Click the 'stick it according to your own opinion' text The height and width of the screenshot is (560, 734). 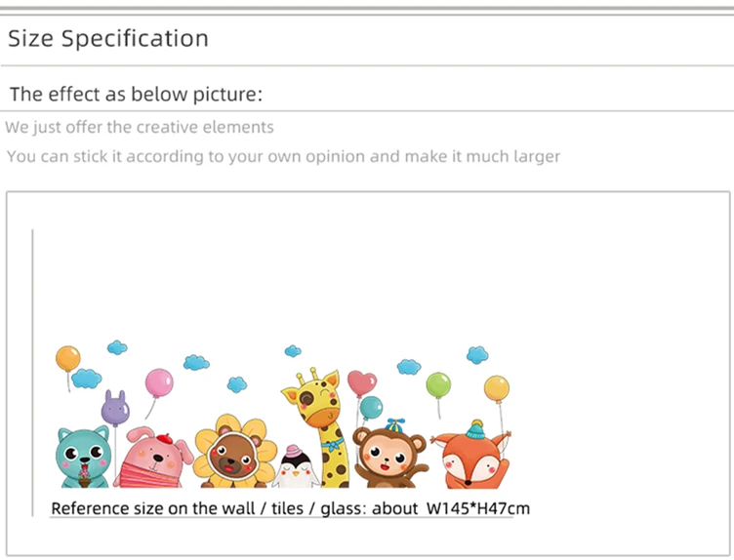click(x=283, y=156)
